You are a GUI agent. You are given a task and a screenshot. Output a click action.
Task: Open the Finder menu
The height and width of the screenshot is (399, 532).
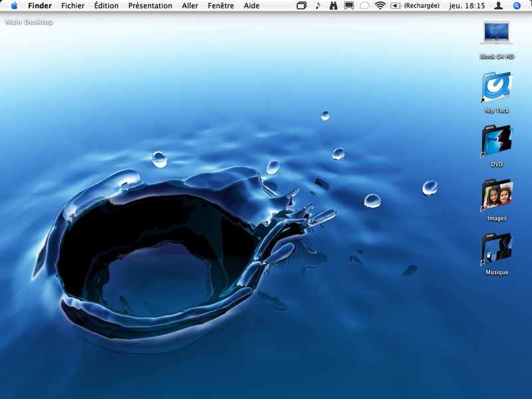(40, 6)
